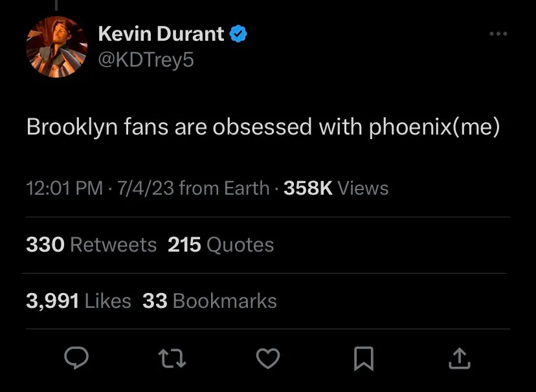Open the three-dot more options menu
Image resolution: width=536 pixels, height=392 pixels.
498,34
